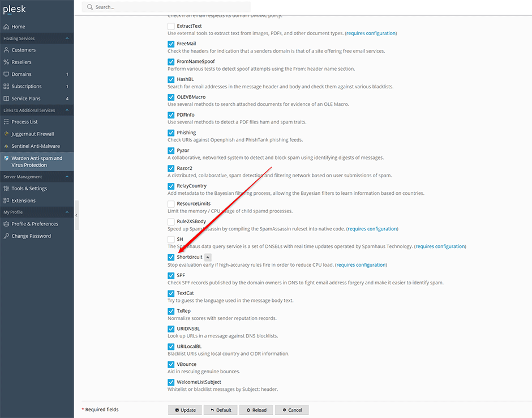Click the Domains monitor icon
The width and height of the screenshot is (532, 418).
click(x=6, y=74)
